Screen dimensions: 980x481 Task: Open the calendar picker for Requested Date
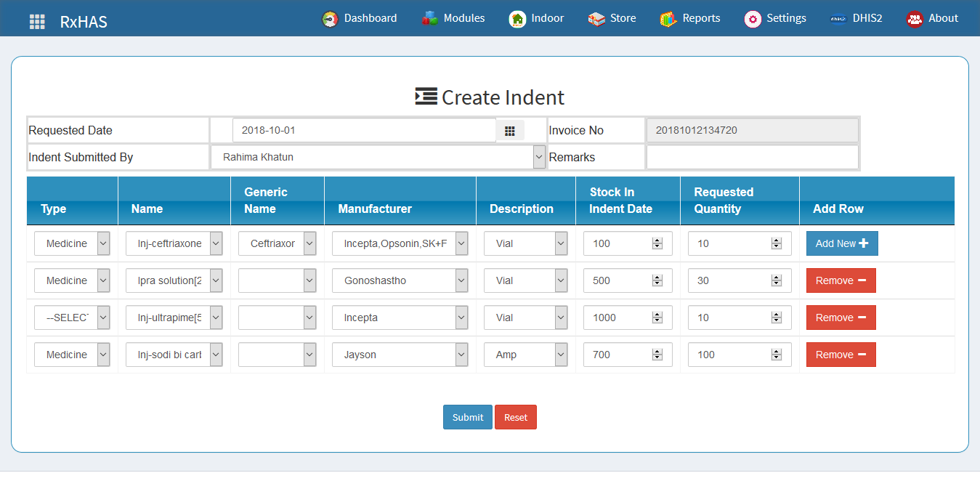(510, 131)
